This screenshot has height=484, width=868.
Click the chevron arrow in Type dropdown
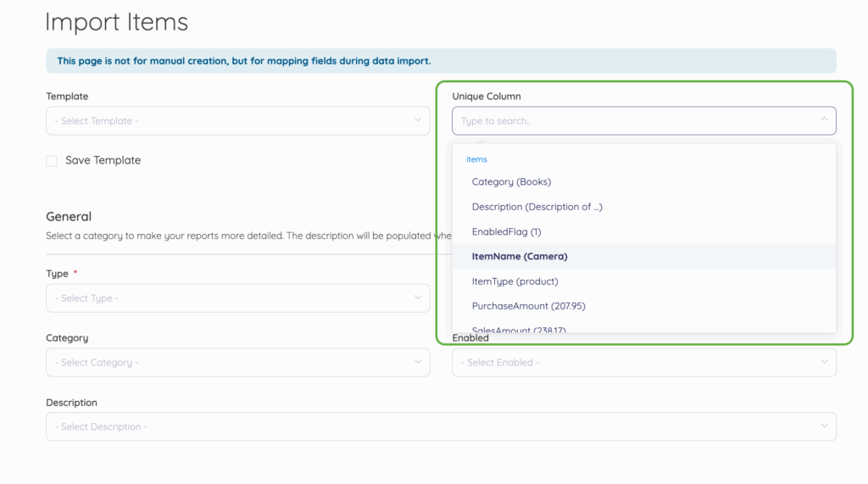tap(418, 298)
